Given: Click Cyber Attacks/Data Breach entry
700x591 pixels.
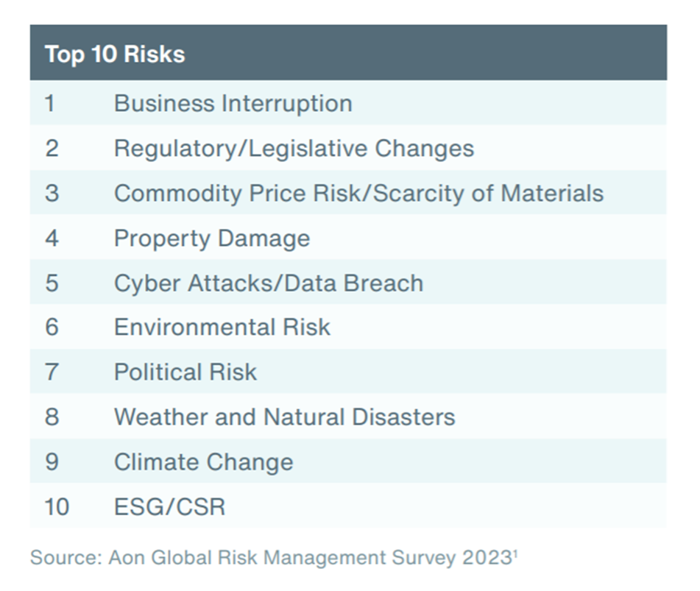Looking at the screenshot, I should [x=269, y=283].
